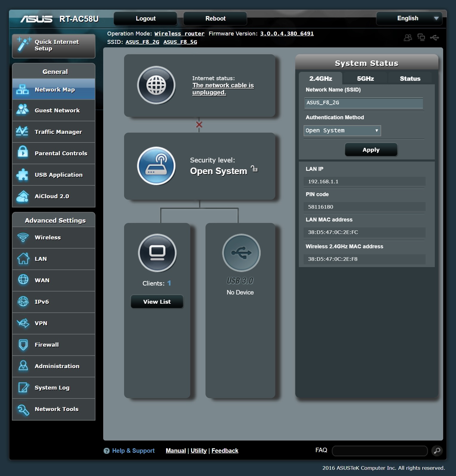Click the Network Map sidebar icon
This screenshot has height=476, width=456.
coord(23,89)
